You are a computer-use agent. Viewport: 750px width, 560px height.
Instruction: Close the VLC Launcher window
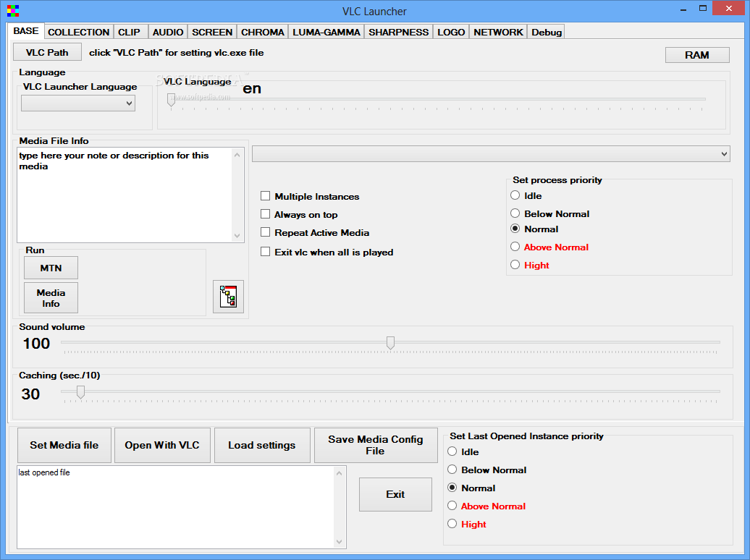(728, 8)
